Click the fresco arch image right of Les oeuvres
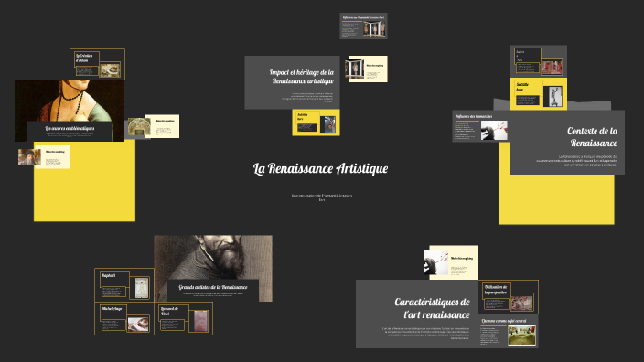Screen dimensions: 644x362 click(139, 127)
